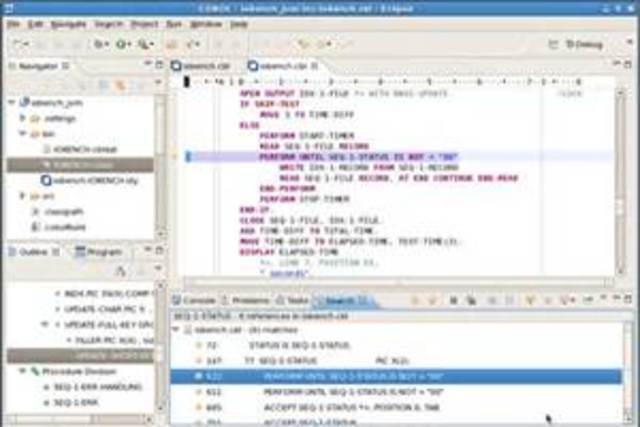Collapse the iobench project root node

pyautogui.click(x=12, y=102)
